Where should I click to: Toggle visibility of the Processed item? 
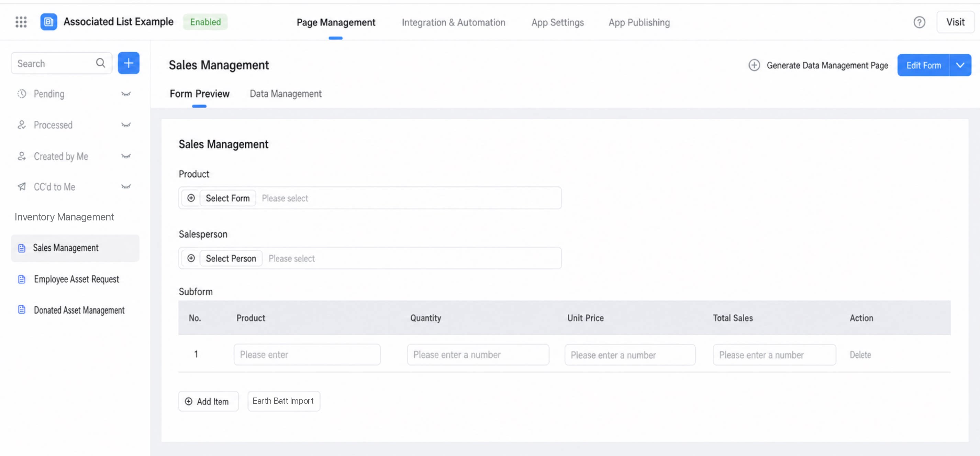[126, 125]
